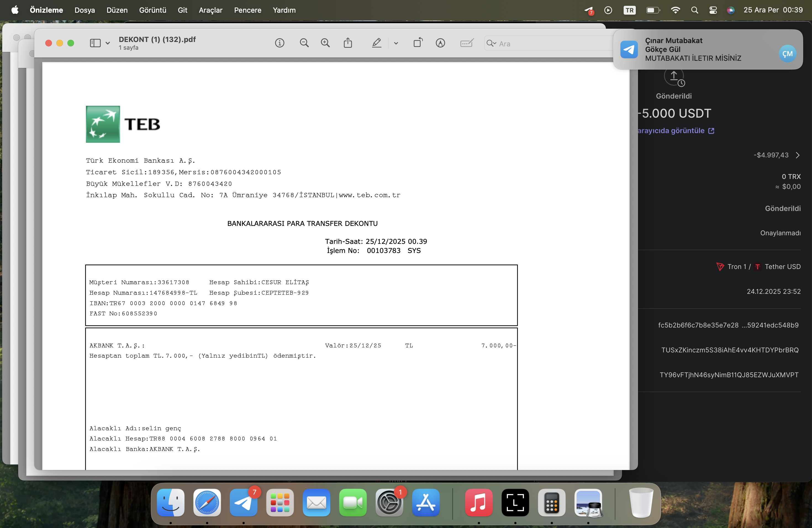Image resolution: width=812 pixels, height=528 pixels.
Task: Click the 'arayıcıda görüntüle' explorer link
Action: [x=676, y=131]
